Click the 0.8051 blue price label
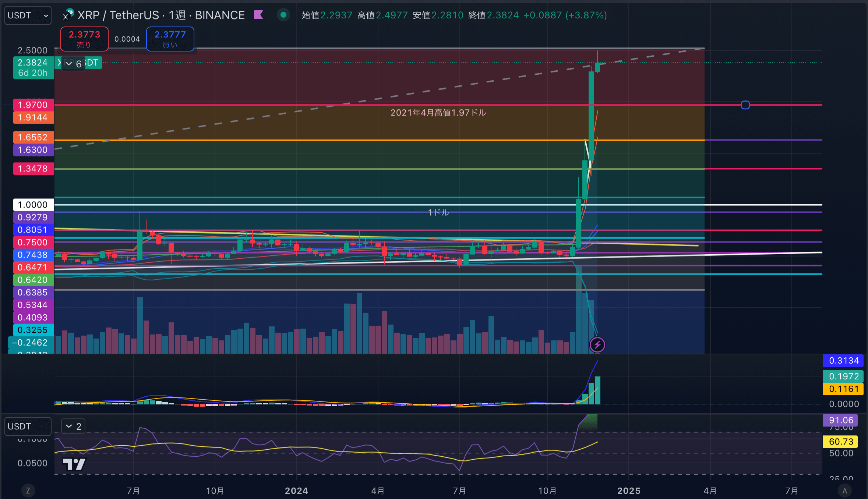 pyautogui.click(x=33, y=230)
